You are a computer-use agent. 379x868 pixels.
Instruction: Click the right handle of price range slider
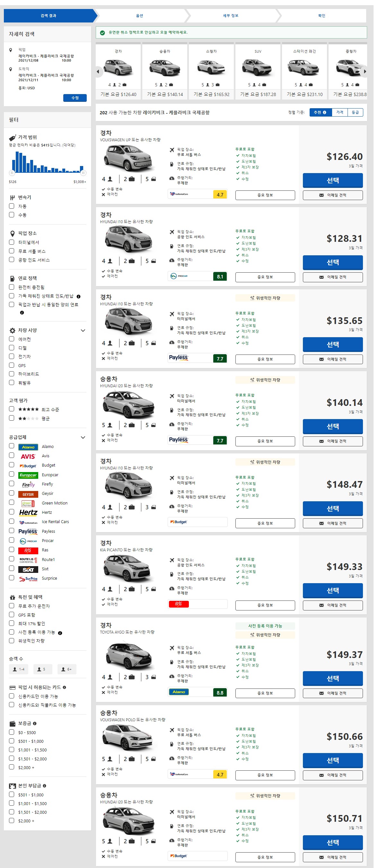coord(83,173)
